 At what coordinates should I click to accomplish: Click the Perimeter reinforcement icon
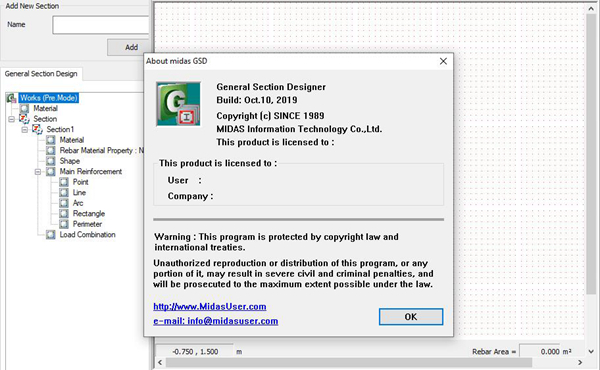pyautogui.click(x=64, y=224)
